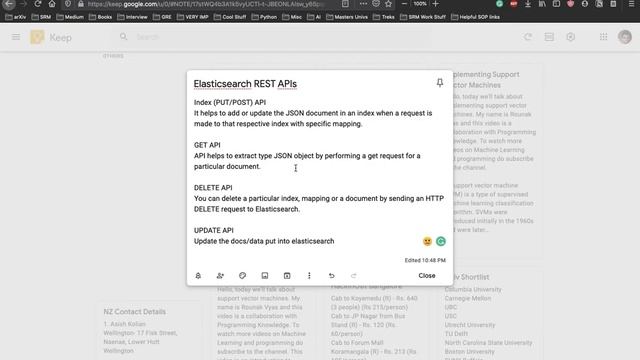Click the UPDATE API heading in note
Image resolution: width=640 pixels, height=360 pixels.
(213, 230)
